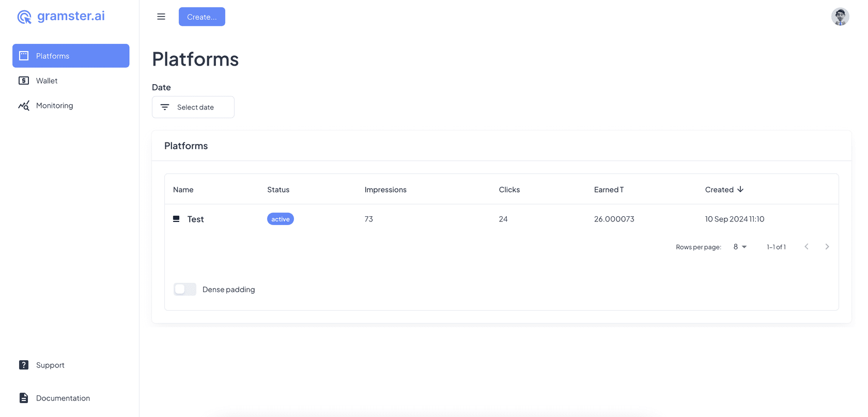Click the Monitoring chart icon

coord(24,105)
